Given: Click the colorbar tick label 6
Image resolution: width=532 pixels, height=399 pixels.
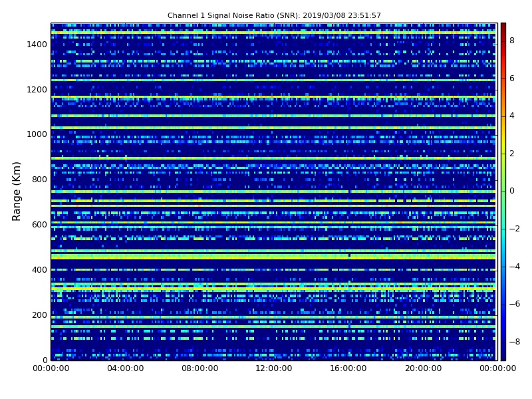Looking at the screenshot, I should tap(512, 78).
